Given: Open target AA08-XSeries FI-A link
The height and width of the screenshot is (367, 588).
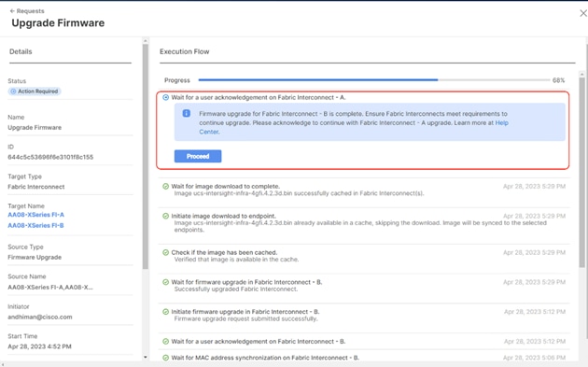Looking at the screenshot, I should point(36,215).
